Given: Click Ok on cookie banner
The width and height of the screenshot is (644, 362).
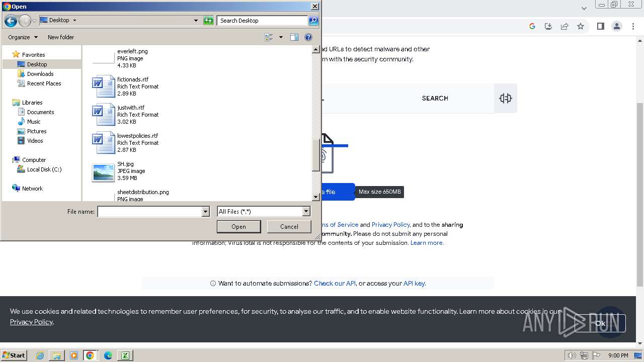Looking at the screenshot, I should 600,323.
